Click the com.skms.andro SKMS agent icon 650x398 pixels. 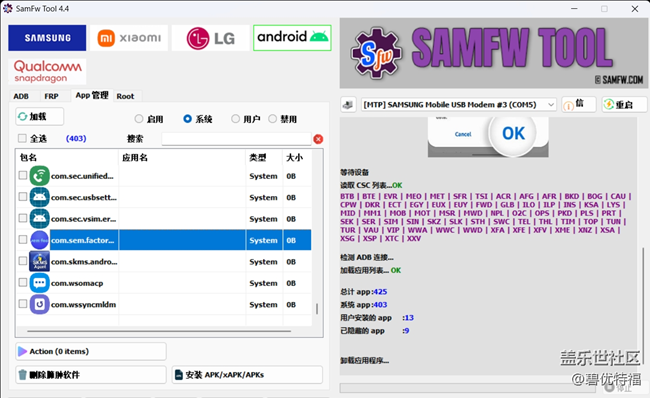39,262
